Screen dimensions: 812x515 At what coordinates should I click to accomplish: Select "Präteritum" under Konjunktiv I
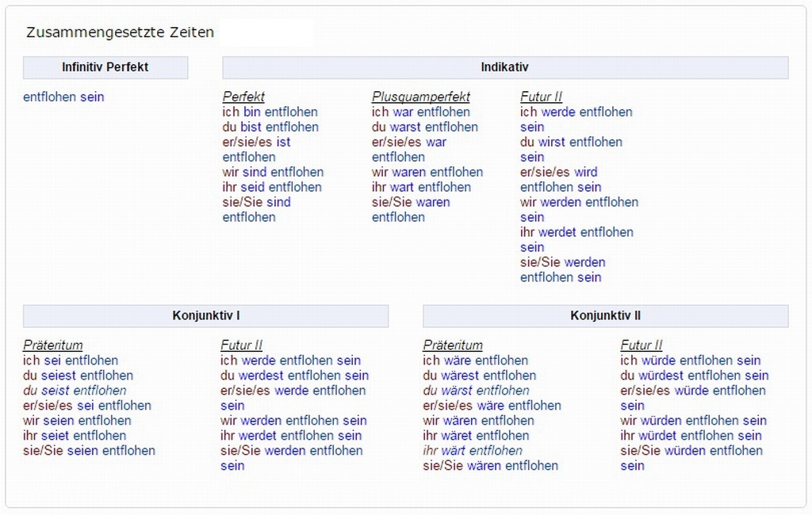(52, 345)
